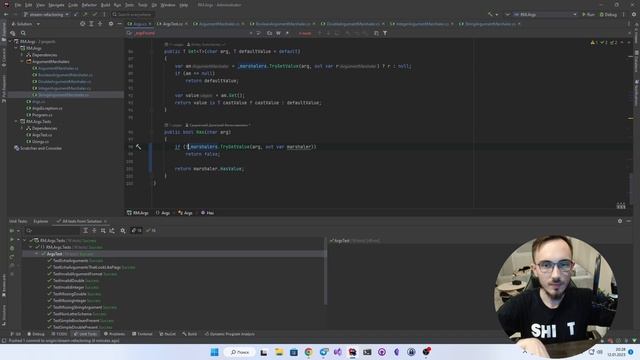Click the run tests play icon in Unit Tests

(12, 240)
